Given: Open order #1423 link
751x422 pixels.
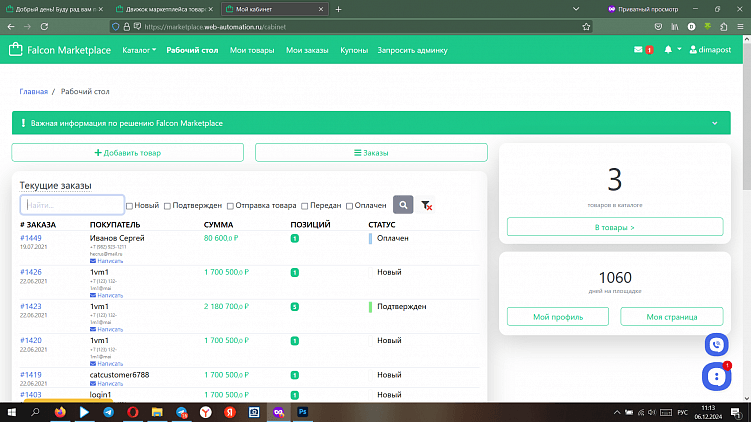Looking at the screenshot, I should coord(31,306).
